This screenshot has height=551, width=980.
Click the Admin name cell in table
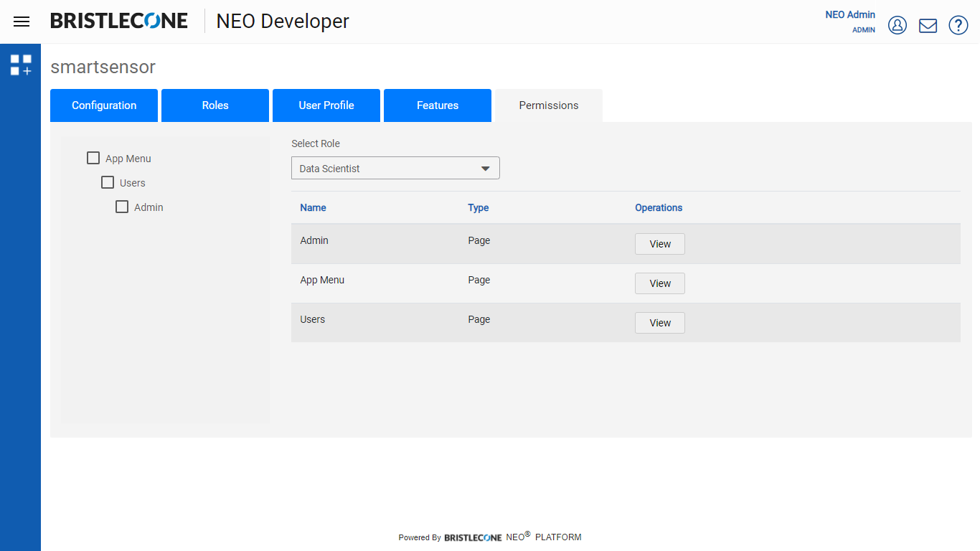click(314, 240)
